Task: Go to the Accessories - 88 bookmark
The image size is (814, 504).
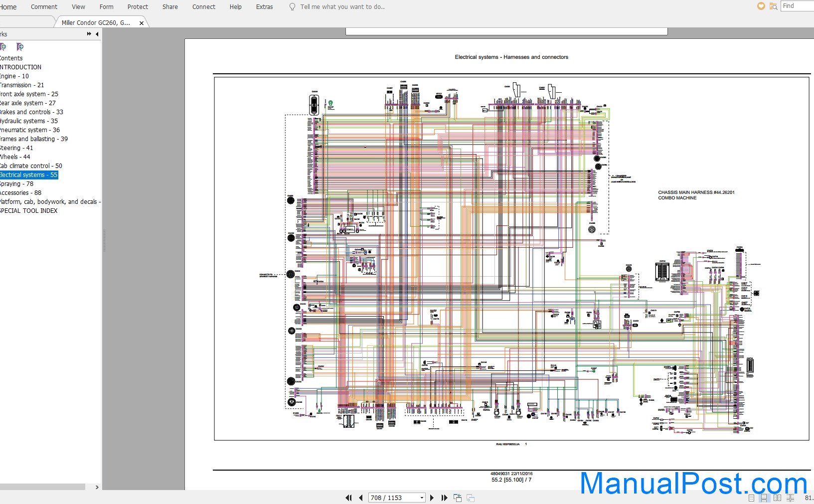Action: [20, 193]
